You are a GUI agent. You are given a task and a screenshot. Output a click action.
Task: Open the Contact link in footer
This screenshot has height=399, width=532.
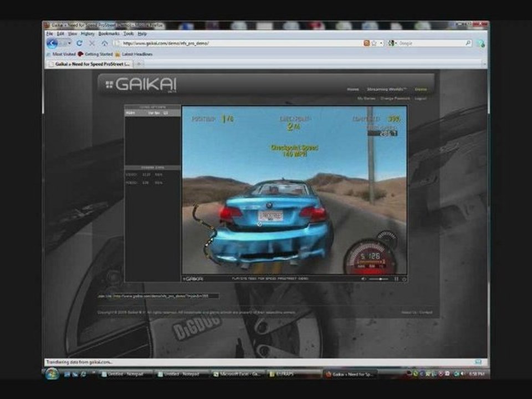coord(426,312)
